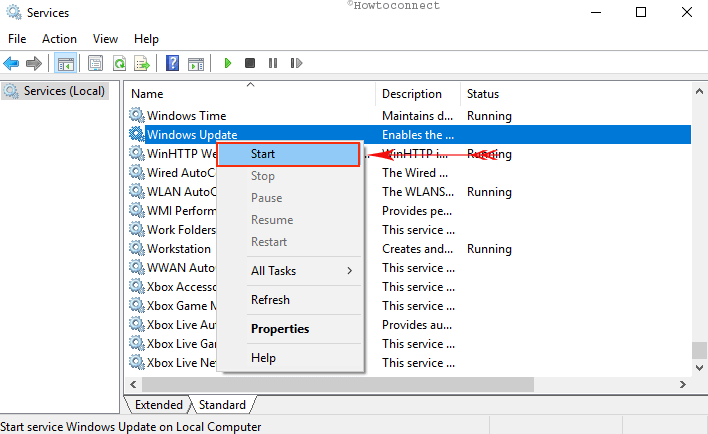This screenshot has height=434, width=708.
Task: Select Services (Local) in console tree
Action: 56,91
